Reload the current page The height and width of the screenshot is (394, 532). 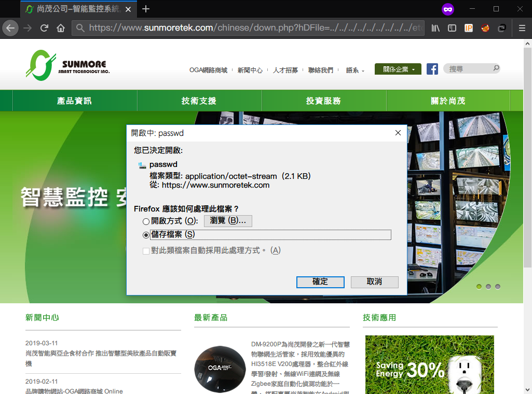[44, 28]
